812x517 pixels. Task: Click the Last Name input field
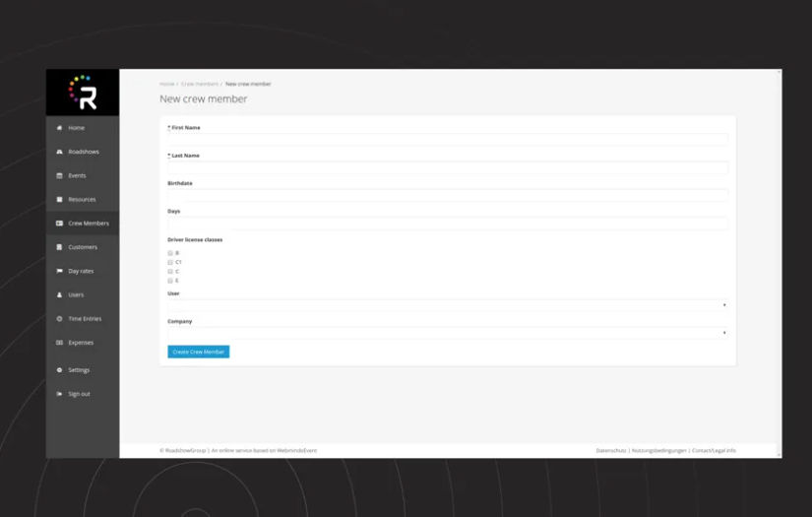(x=448, y=167)
